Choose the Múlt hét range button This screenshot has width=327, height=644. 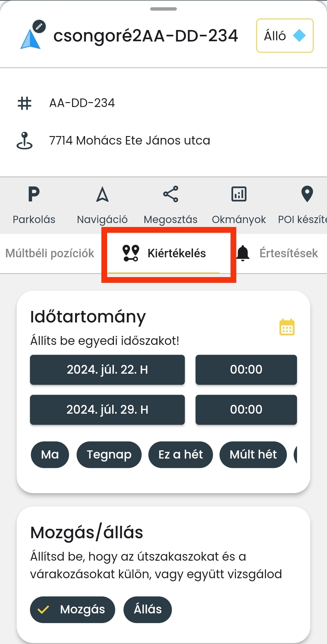(x=253, y=455)
